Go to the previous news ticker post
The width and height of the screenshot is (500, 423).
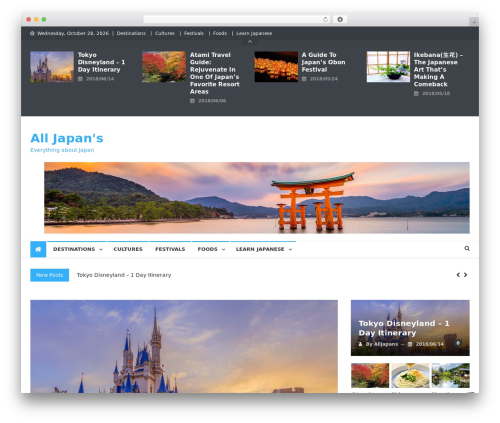coord(458,275)
